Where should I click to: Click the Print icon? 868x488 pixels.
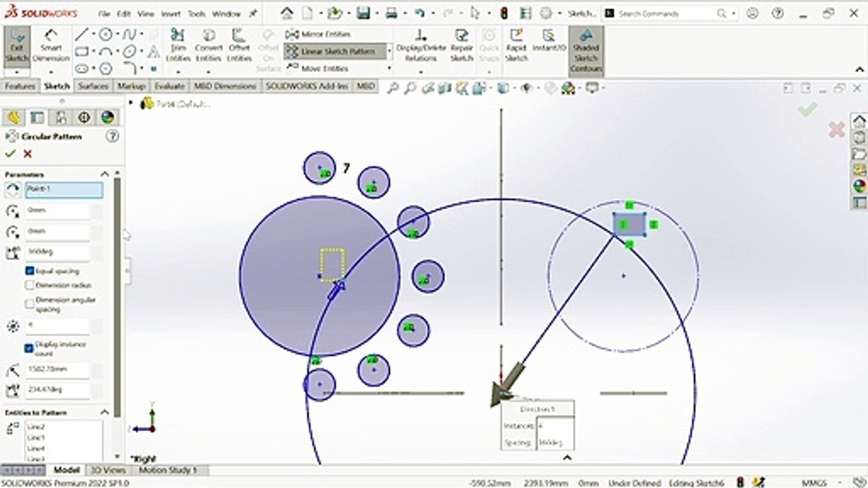pyautogui.click(x=391, y=13)
